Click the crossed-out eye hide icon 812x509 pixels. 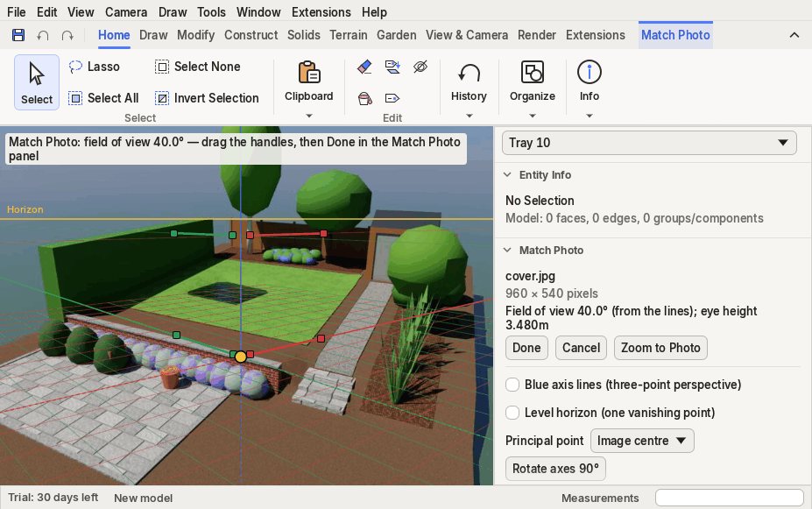click(420, 67)
